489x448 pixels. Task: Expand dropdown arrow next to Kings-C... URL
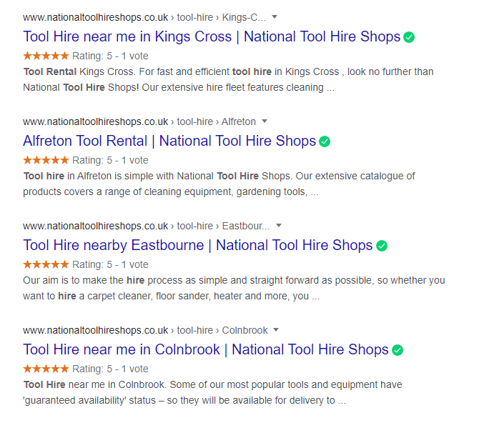(x=275, y=17)
